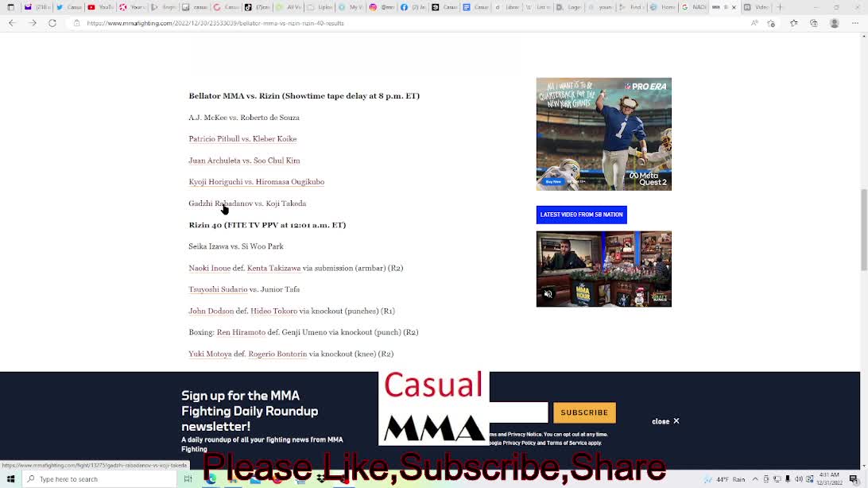Image resolution: width=868 pixels, height=488 pixels.
Task: Click the newsletter email input field
Action: (518, 412)
